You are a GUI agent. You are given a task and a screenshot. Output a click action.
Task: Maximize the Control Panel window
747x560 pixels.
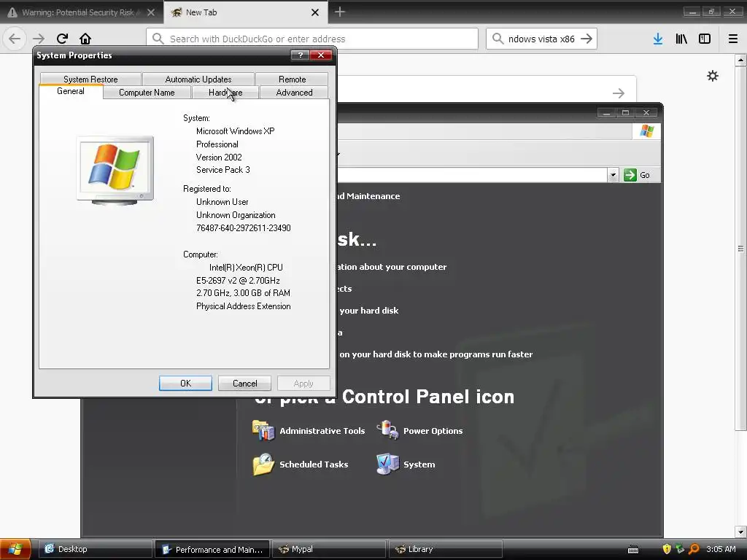pyautogui.click(x=625, y=112)
